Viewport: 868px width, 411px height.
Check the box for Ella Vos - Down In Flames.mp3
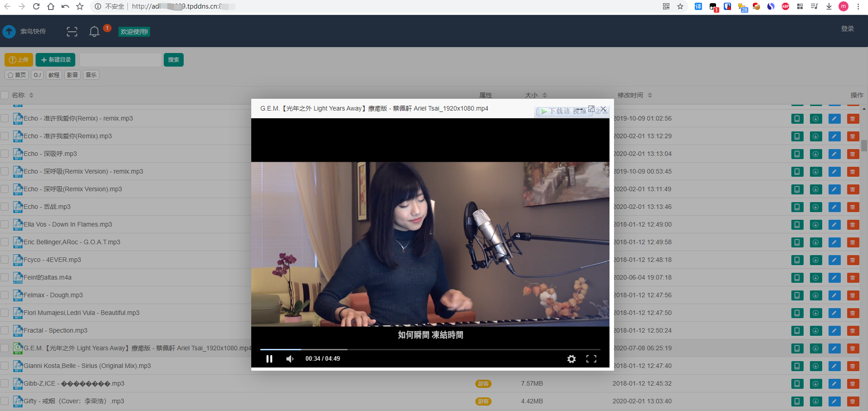click(5, 225)
